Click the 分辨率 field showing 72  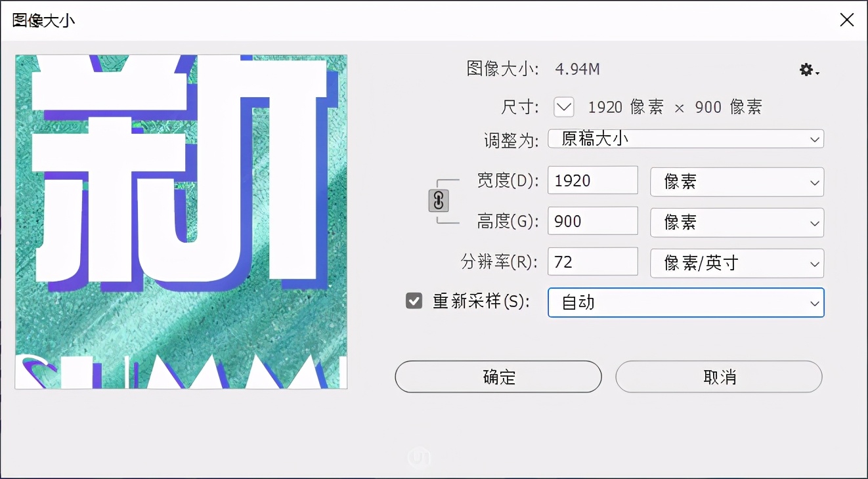point(592,262)
